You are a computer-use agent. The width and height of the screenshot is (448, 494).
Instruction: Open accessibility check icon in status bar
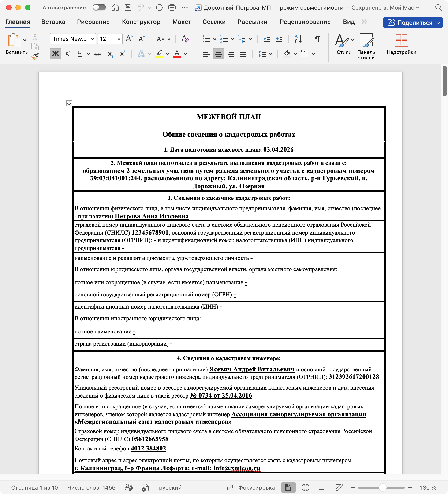coord(145,488)
